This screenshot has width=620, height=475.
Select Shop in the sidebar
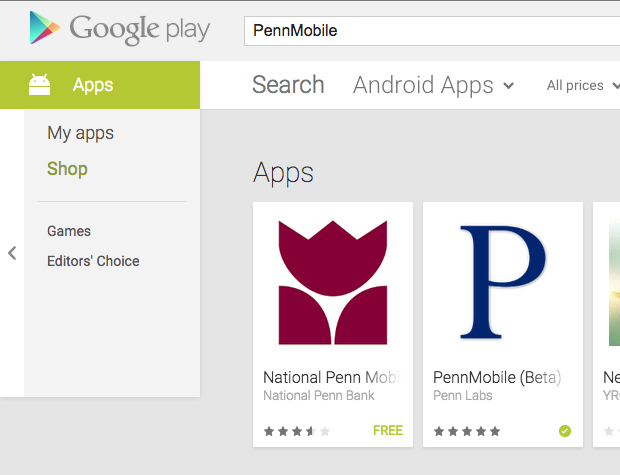coord(67,169)
